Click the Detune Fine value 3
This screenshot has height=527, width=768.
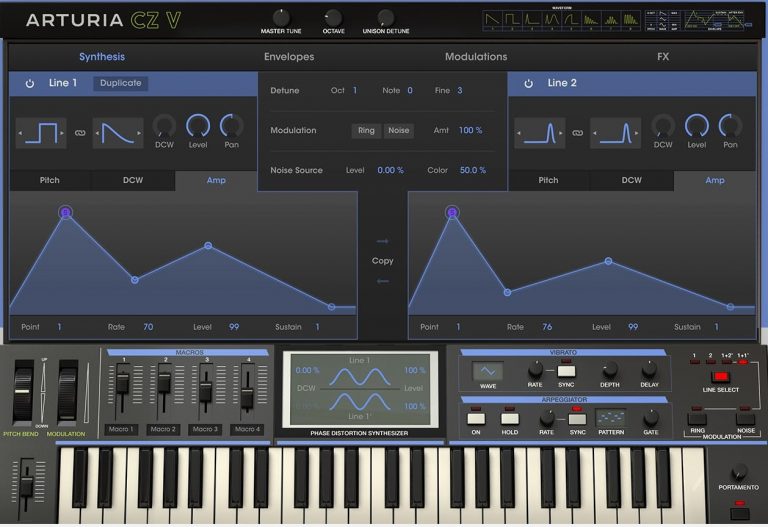[x=459, y=91]
